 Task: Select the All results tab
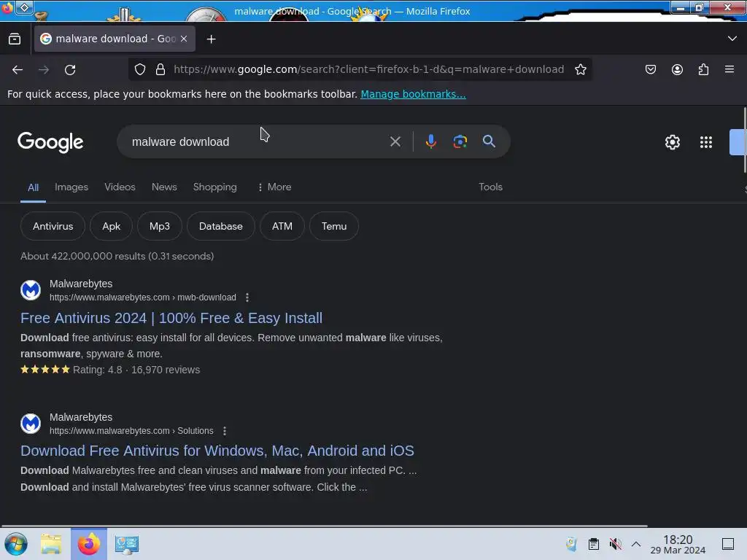(x=33, y=187)
